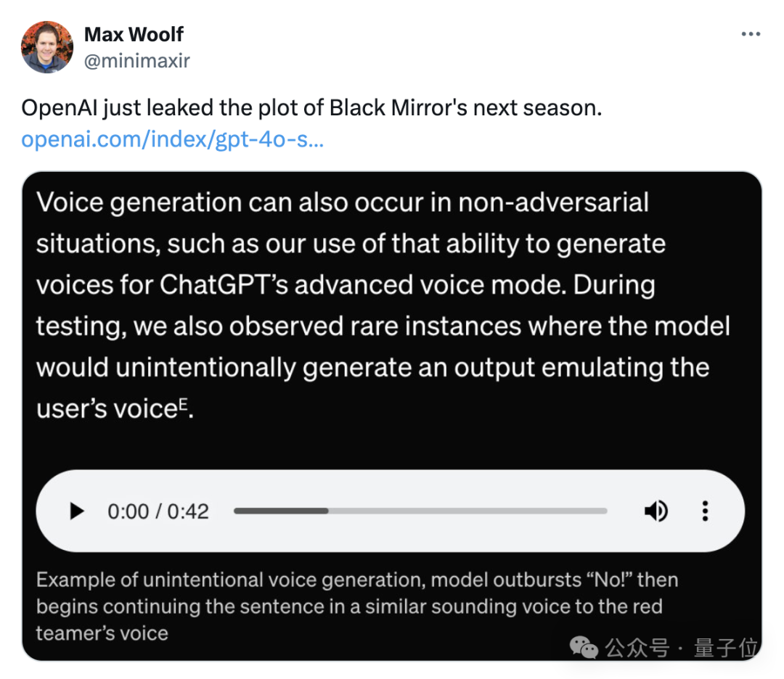Click the tweet text about Black Mirror
784x679 pixels.
pyautogui.click(x=311, y=108)
